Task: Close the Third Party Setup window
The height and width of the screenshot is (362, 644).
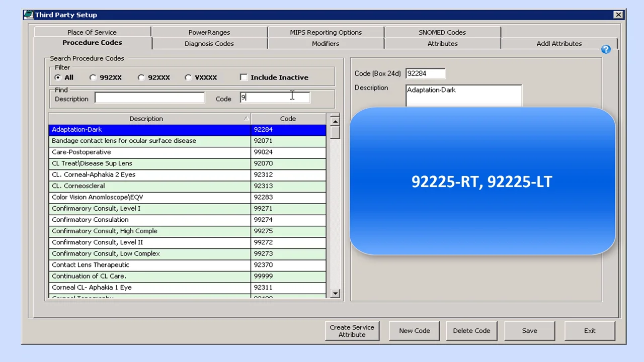Action: [618, 15]
